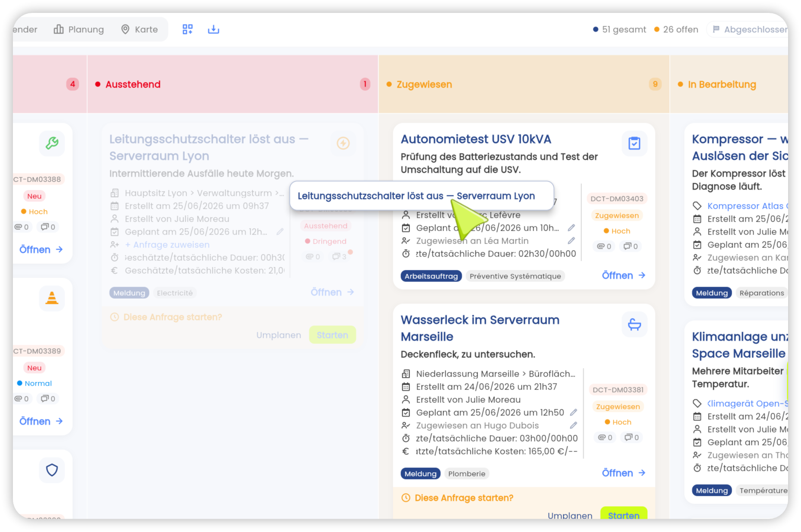Edit Hugo Dubois assignment pencil icon

[574, 425]
